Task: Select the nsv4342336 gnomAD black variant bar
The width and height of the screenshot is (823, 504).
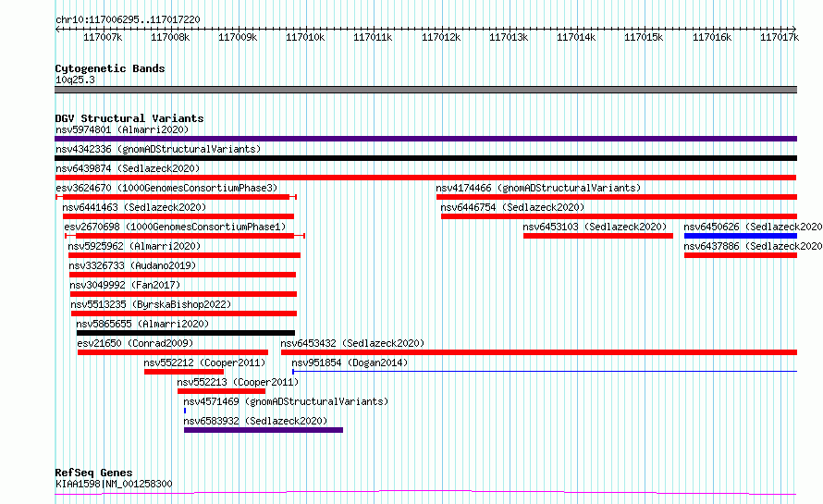Action: (x=425, y=158)
